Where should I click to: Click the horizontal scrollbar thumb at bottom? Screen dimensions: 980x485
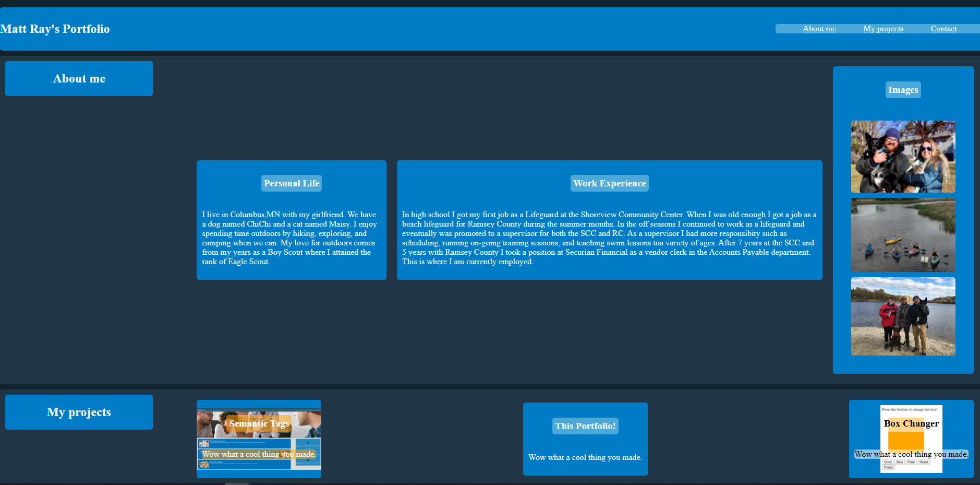coord(238,483)
